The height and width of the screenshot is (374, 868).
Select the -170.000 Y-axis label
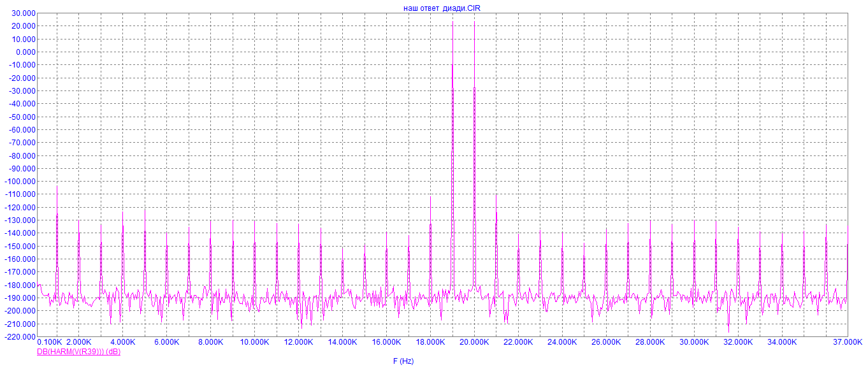click(x=21, y=272)
